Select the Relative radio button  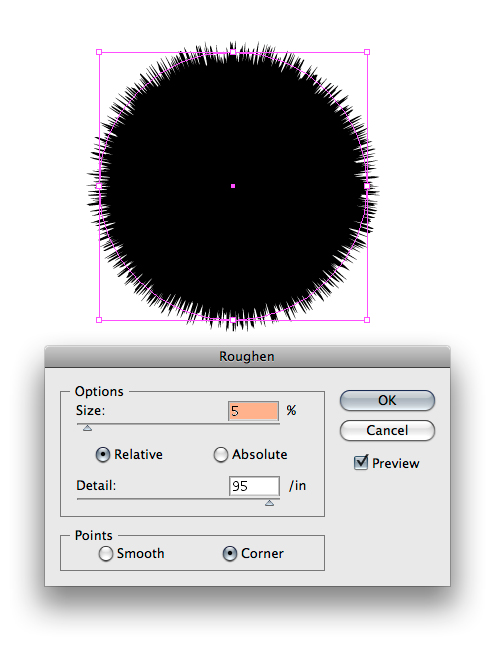coord(103,454)
